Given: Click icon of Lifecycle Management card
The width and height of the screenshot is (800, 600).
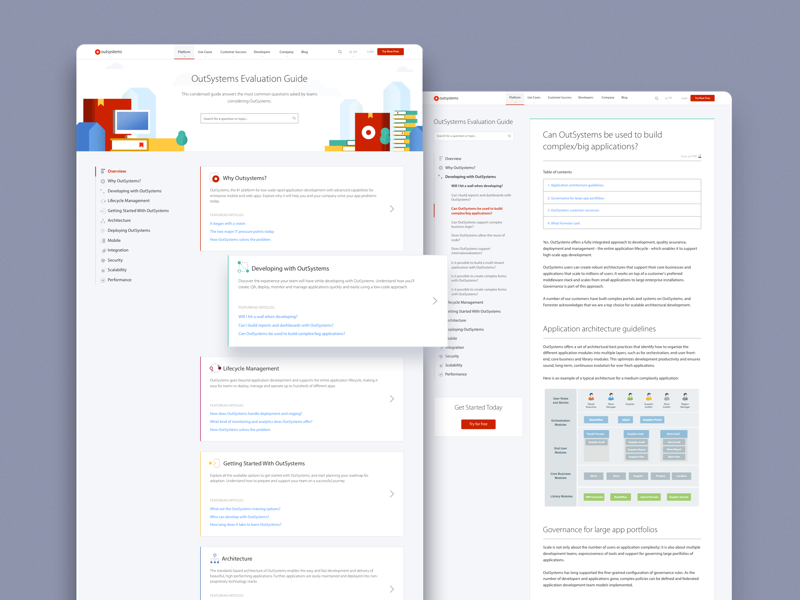Looking at the screenshot, I should (x=215, y=368).
